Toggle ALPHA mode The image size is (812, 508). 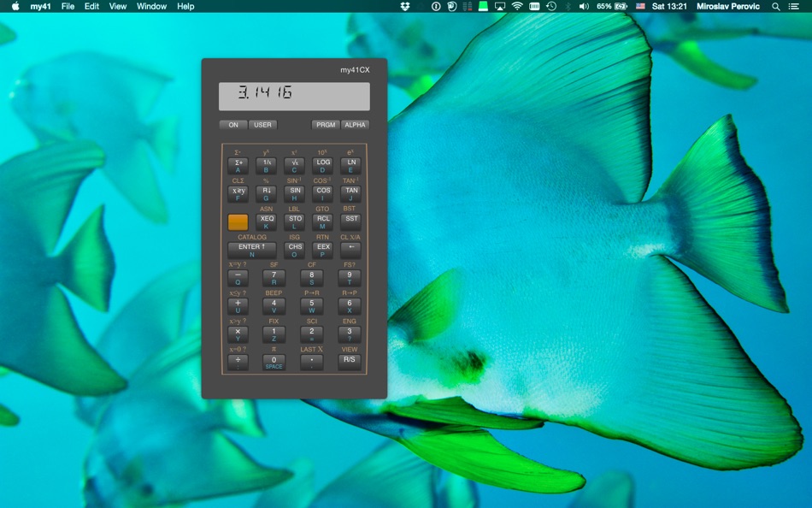(355, 125)
